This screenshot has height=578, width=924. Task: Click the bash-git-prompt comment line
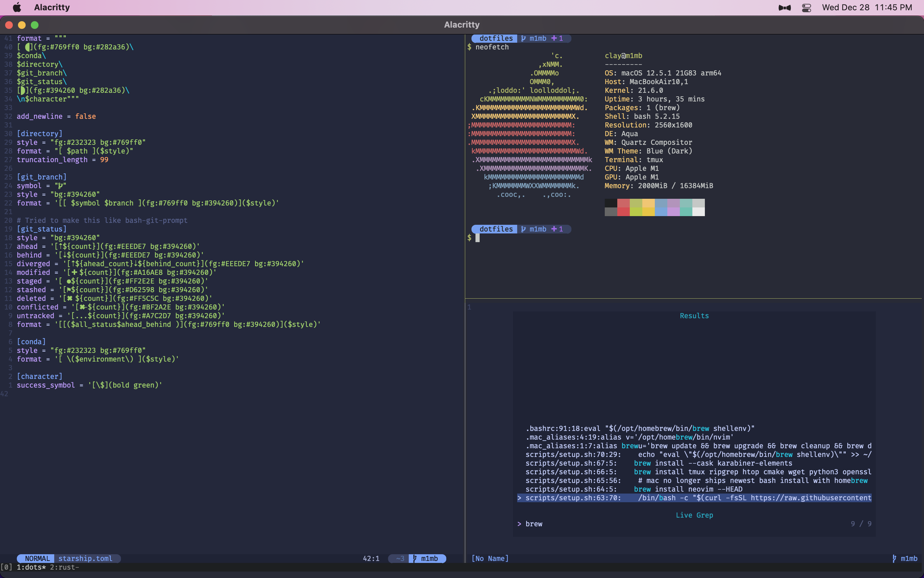point(102,221)
